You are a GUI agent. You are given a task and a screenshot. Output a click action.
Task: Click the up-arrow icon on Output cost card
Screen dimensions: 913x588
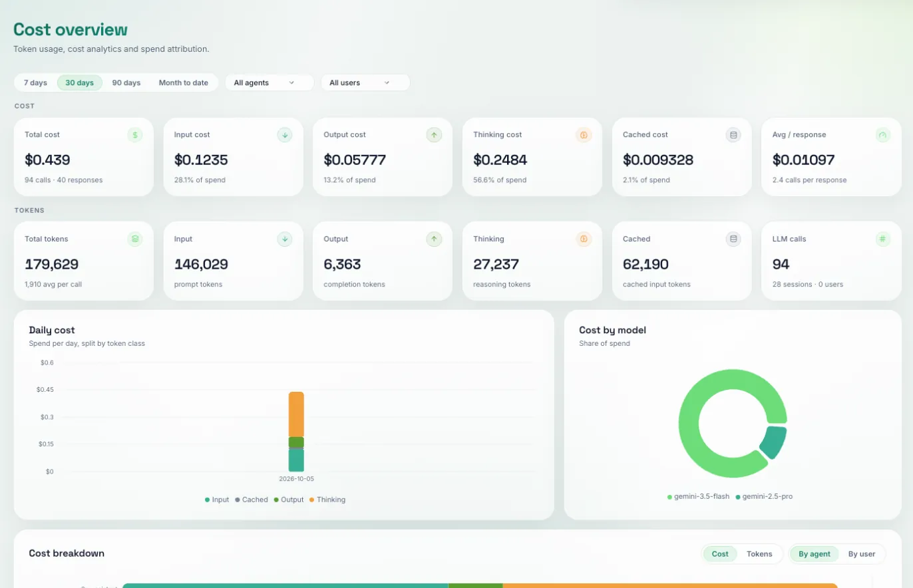434,135
